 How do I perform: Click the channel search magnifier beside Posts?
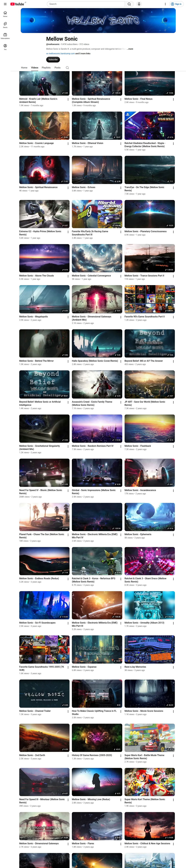click(67, 68)
